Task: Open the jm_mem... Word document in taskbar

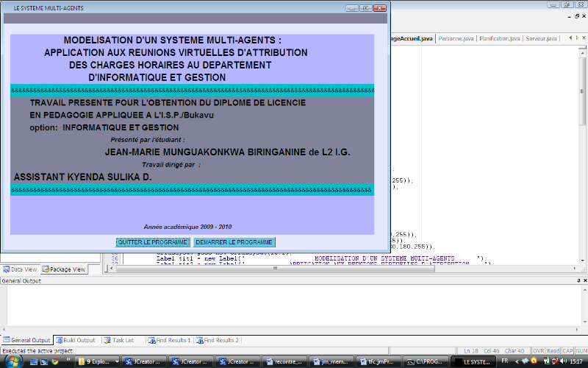Action: pos(330,362)
